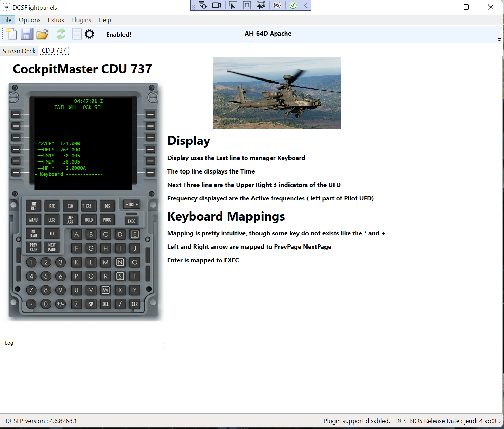
Task: Open the Plugins menu
Action: [x=81, y=20]
